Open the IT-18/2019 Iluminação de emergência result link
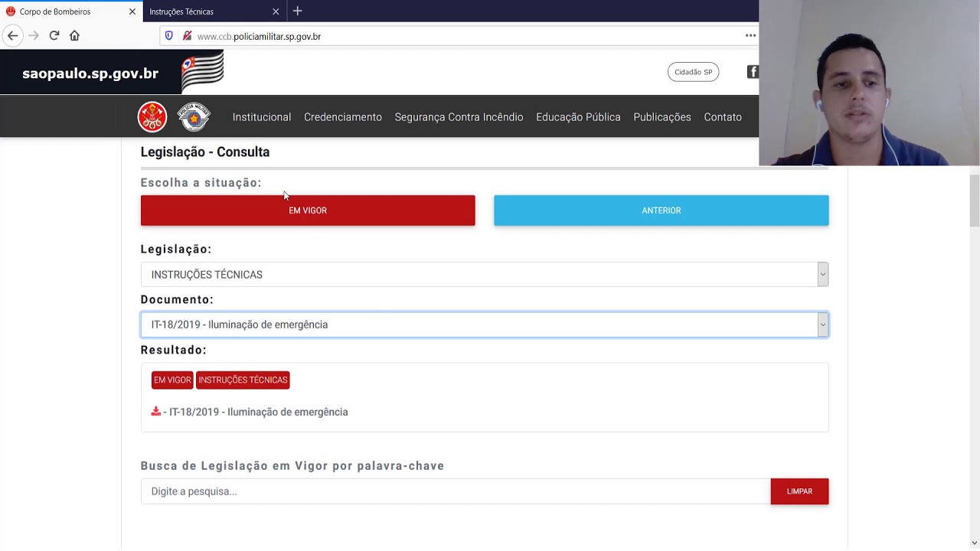 (258, 412)
